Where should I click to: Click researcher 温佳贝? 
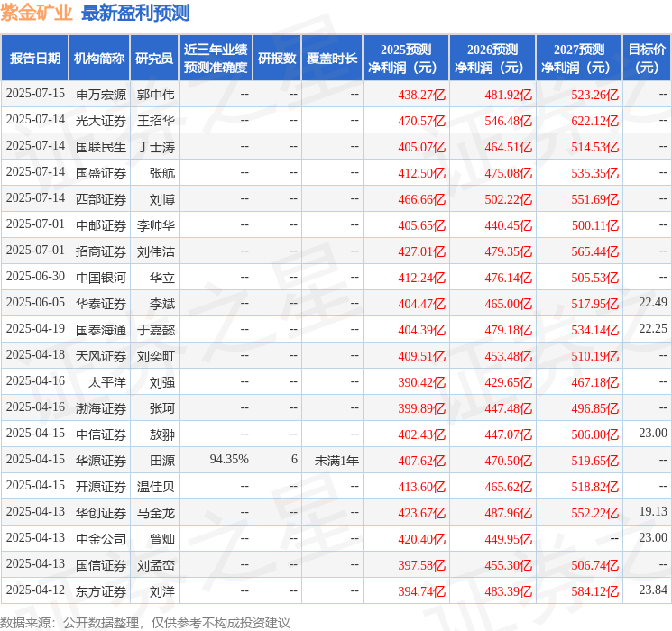pos(155,487)
